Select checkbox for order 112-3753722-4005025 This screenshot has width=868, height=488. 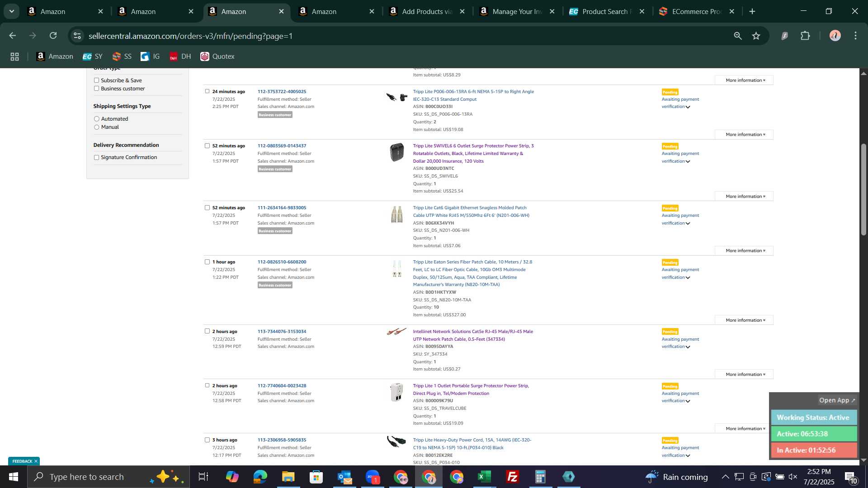click(207, 91)
